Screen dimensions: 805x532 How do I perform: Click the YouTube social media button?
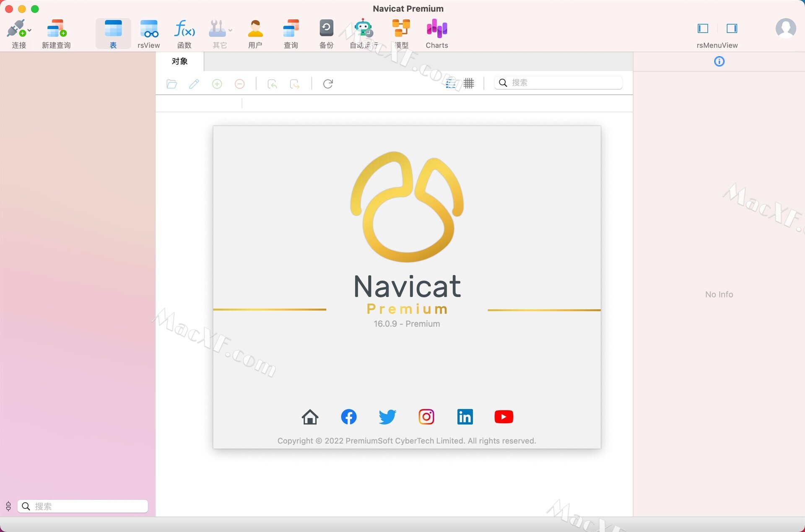503,416
